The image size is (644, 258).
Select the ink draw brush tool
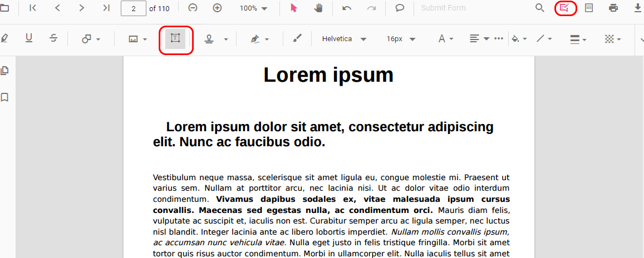tap(297, 38)
